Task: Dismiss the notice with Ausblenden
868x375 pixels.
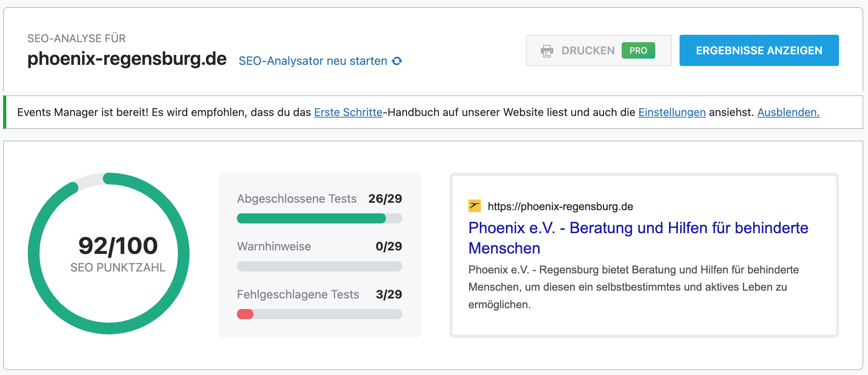Action: (788, 112)
